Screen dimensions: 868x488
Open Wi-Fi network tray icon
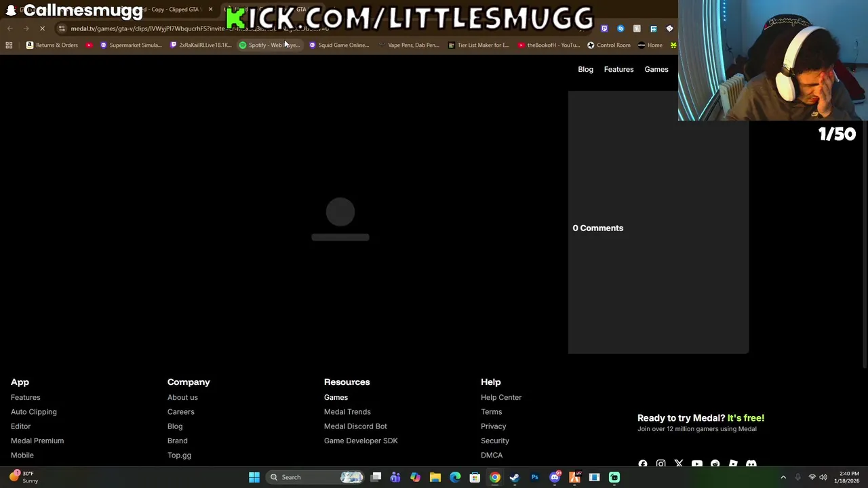[x=812, y=477]
